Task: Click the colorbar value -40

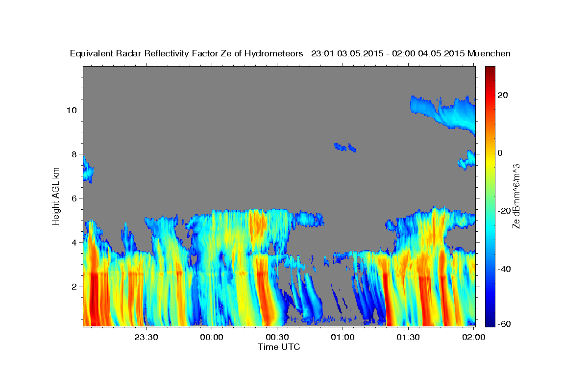Action: click(504, 269)
